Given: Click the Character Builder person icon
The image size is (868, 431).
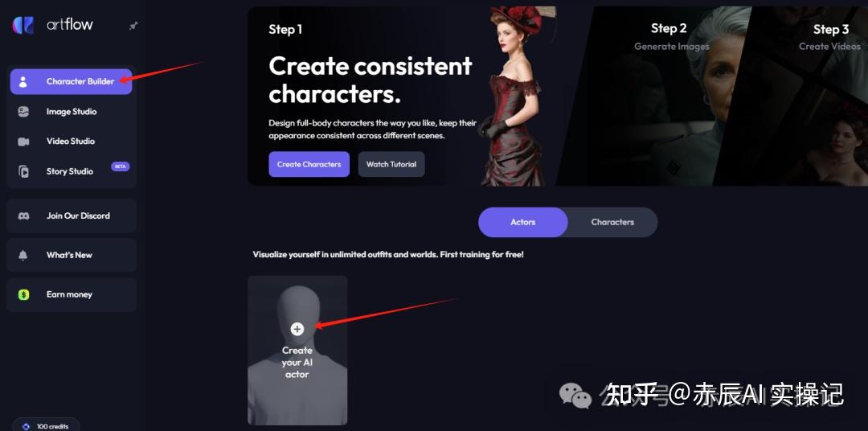Looking at the screenshot, I should coord(23,82).
